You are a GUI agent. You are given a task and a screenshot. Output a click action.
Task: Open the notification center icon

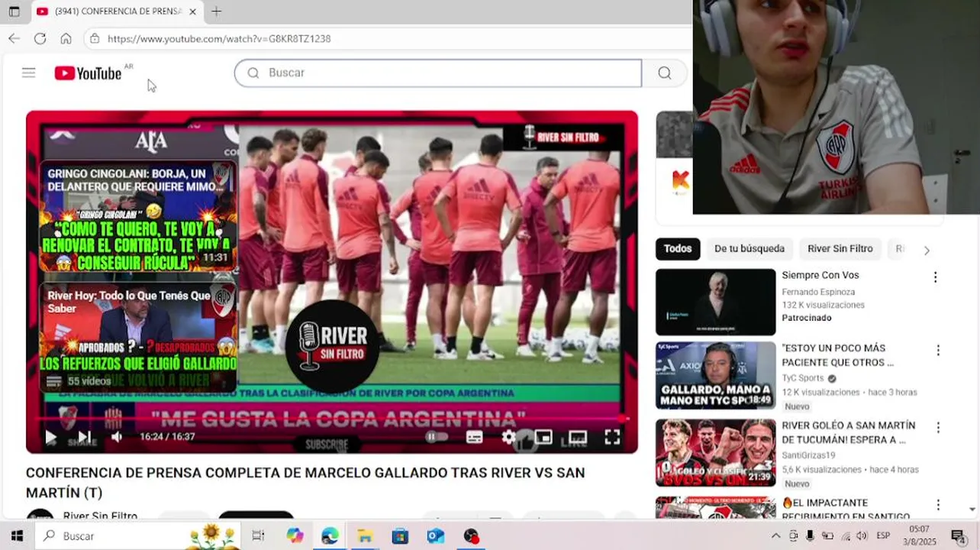point(958,536)
